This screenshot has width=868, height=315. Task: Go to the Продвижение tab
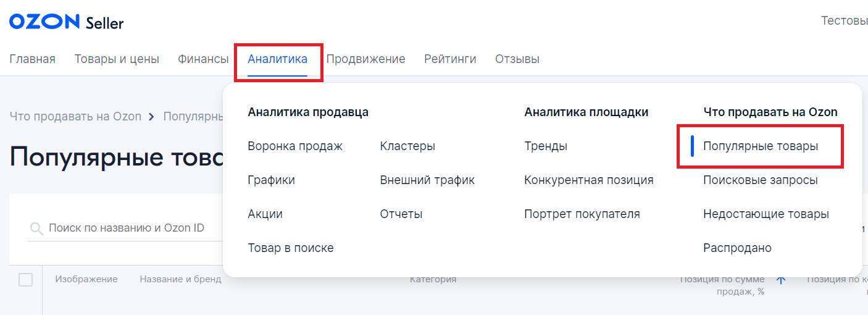(365, 59)
